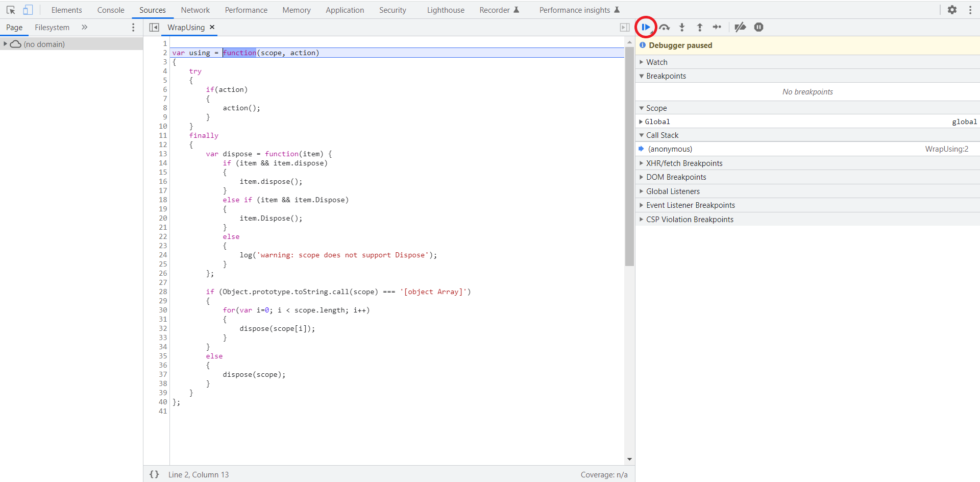980x482 pixels.
Task: Hide the navigator sidebar panel
Action: 154,27
